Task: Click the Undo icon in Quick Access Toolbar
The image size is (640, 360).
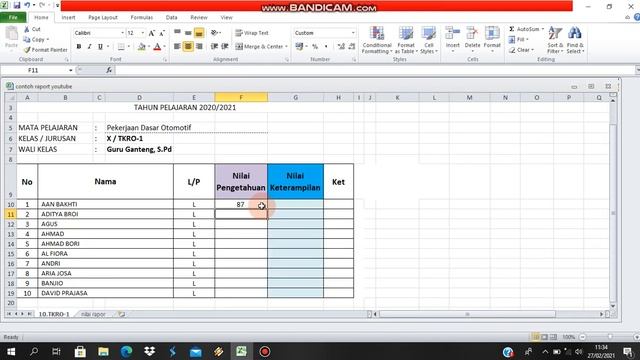Action: pyautogui.click(x=27, y=5)
